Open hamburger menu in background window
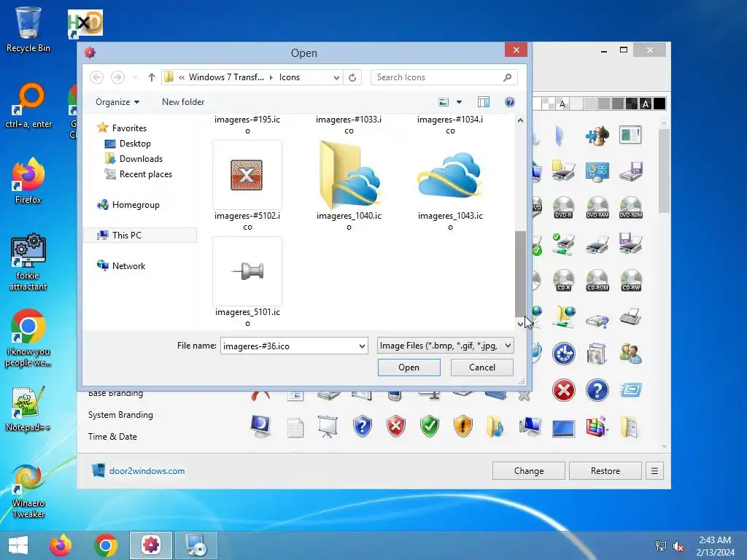747x560 pixels. click(x=654, y=470)
